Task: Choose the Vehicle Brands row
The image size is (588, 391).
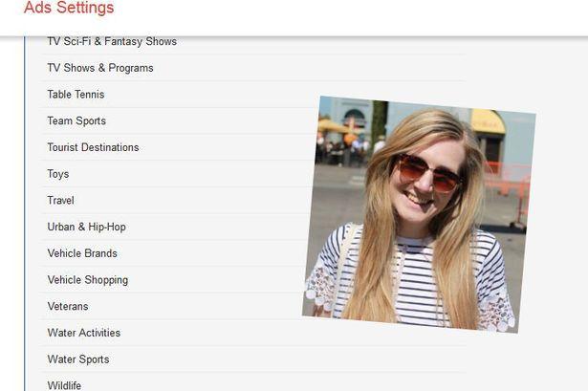Action: [x=254, y=253]
